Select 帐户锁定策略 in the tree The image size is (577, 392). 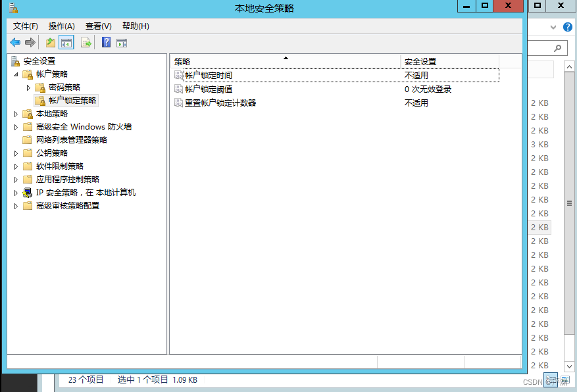72,101
